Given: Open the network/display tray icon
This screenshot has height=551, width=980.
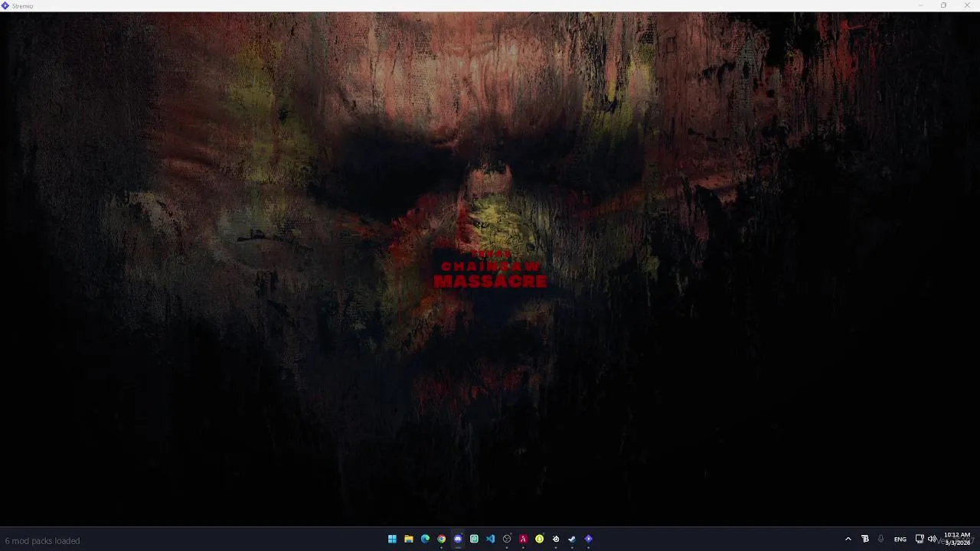Looking at the screenshot, I should coord(920,539).
